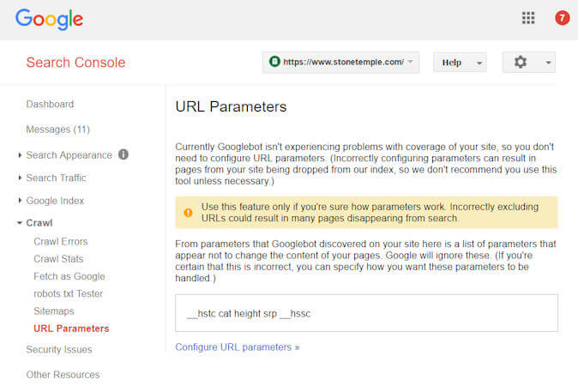578x392 pixels.
Task: Click the Search Console title
Action: 75,63
